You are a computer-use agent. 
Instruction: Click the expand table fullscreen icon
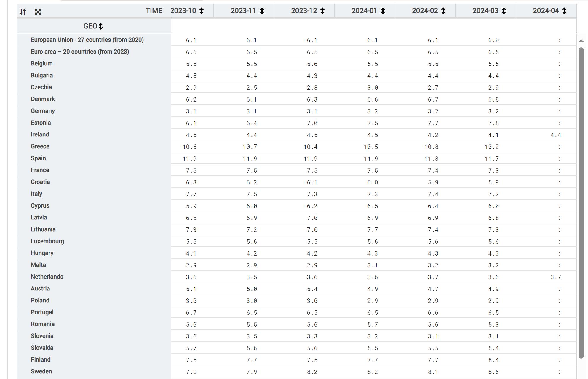click(x=38, y=12)
